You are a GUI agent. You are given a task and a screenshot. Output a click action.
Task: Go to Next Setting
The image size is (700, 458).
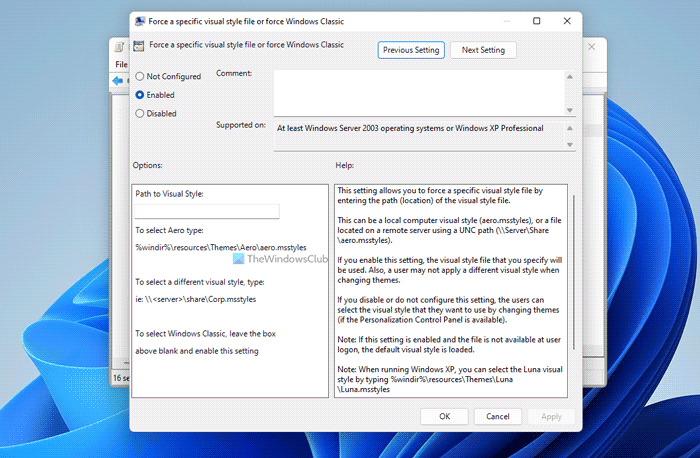click(x=483, y=50)
